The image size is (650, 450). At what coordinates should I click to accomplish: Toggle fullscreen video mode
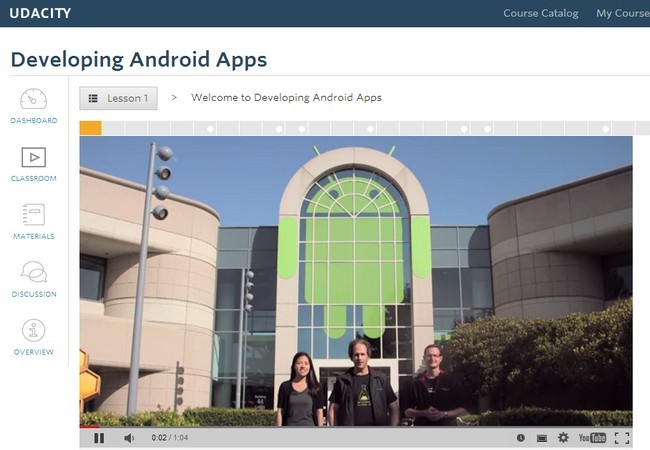(622, 438)
